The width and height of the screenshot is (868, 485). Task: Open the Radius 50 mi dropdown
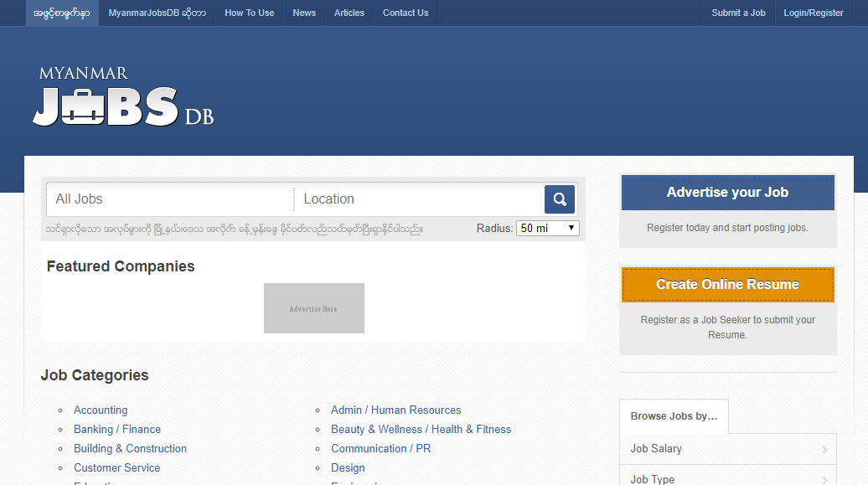coord(547,228)
